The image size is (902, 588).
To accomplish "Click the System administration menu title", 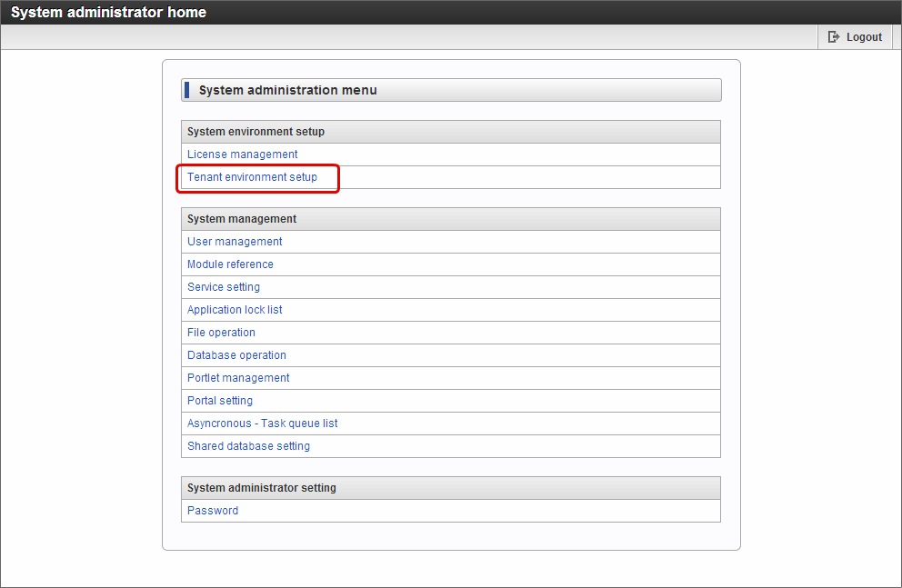I will click(x=287, y=90).
